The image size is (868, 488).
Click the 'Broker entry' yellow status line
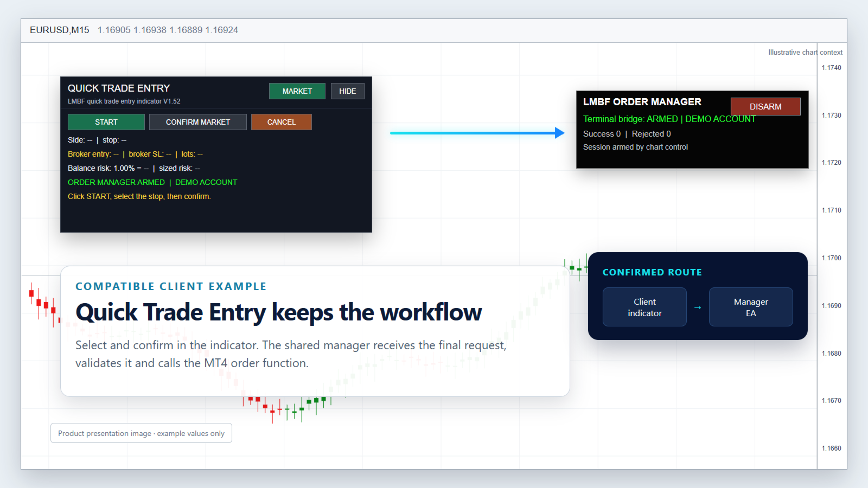(x=135, y=154)
